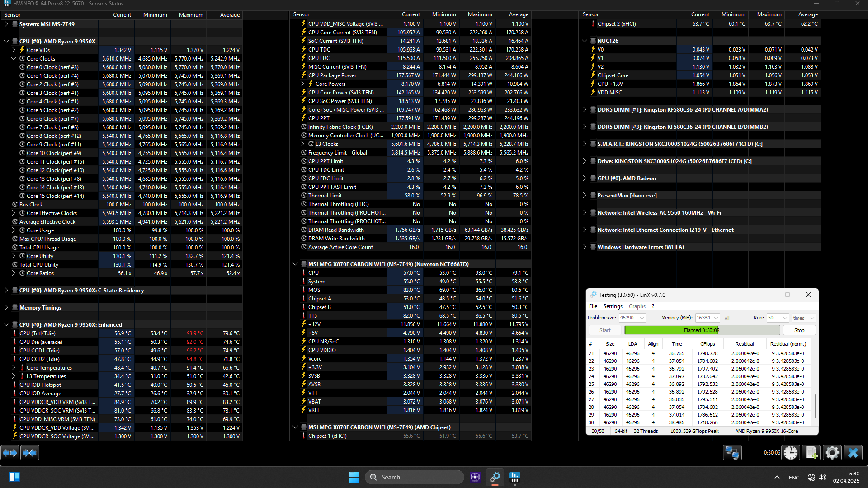Expand CPU C-State Residency section

(x=6, y=291)
